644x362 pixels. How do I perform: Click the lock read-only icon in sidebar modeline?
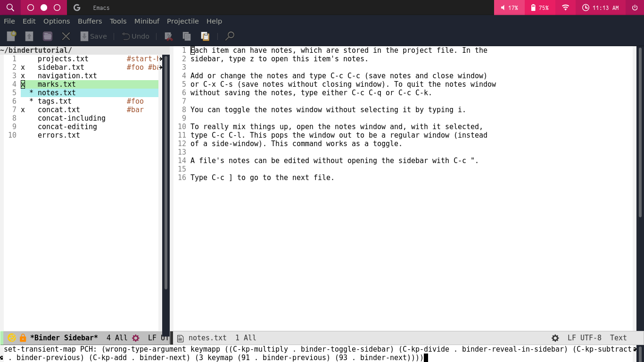click(x=23, y=338)
